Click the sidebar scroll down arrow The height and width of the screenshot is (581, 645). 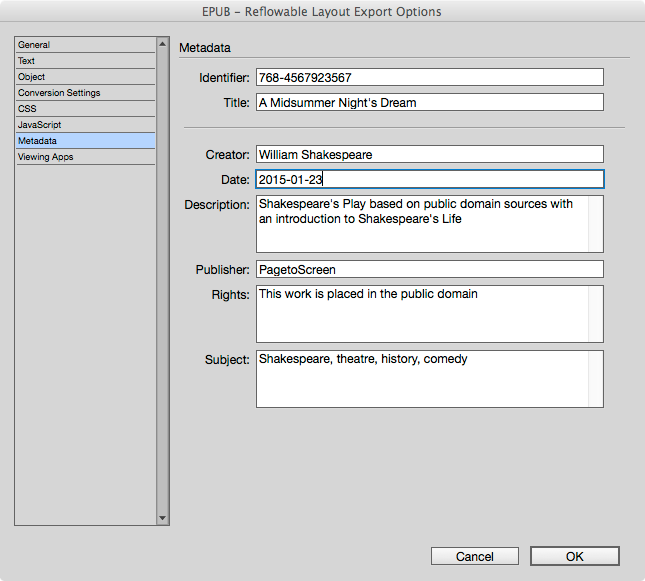point(162,518)
